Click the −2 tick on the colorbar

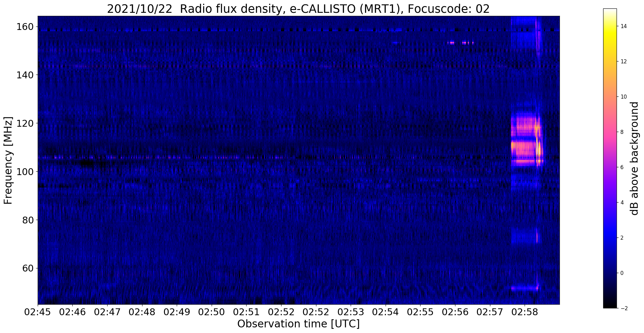(x=624, y=308)
